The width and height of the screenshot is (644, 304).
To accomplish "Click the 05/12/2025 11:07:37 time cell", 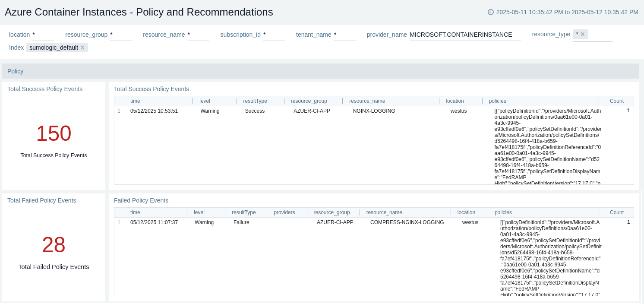I will pos(154,222).
